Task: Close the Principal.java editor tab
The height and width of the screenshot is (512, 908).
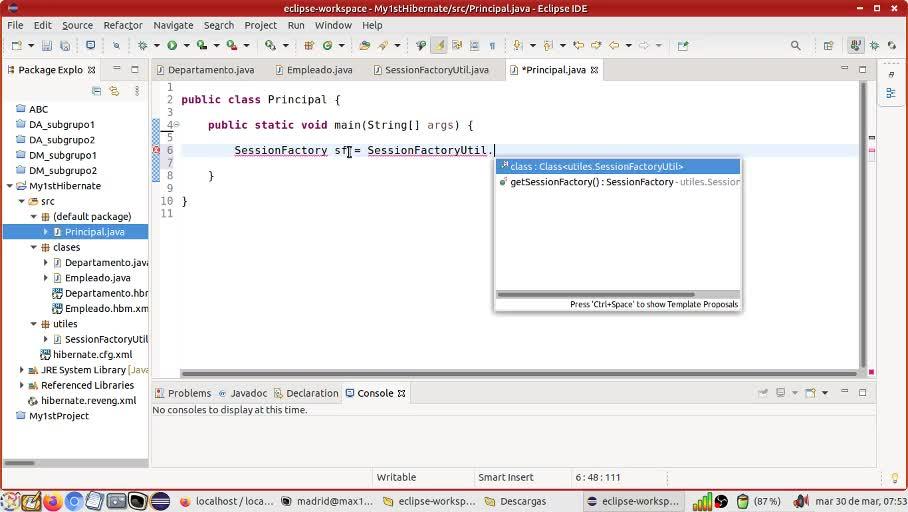Action: tap(594, 70)
